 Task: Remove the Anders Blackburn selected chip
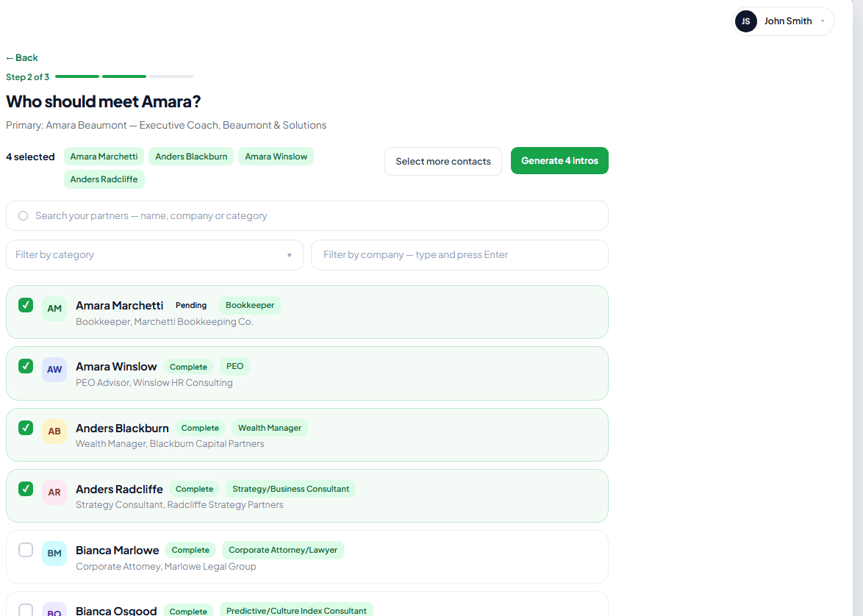coord(192,157)
